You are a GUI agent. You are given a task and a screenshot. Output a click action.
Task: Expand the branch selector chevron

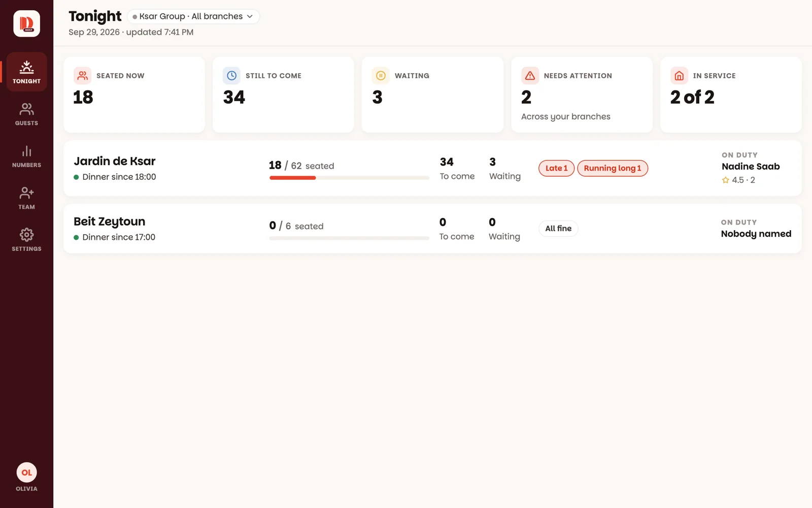click(x=250, y=16)
